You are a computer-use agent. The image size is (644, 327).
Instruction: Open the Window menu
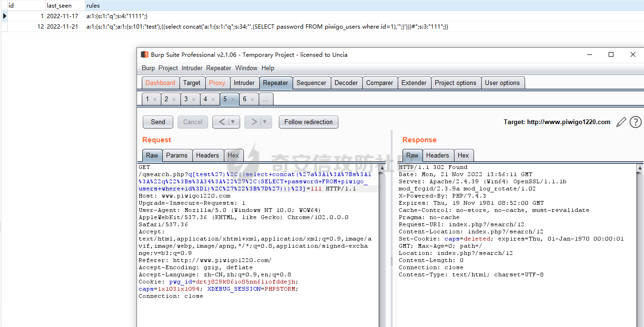(246, 68)
